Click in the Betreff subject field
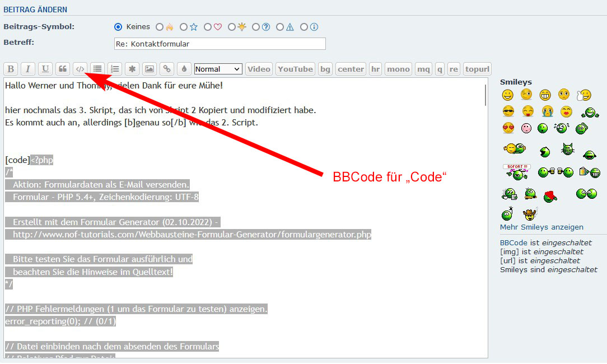 point(220,44)
